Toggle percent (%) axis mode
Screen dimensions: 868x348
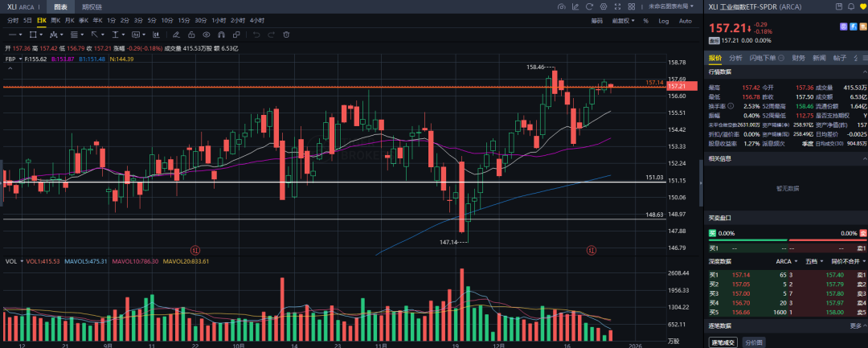(x=645, y=20)
